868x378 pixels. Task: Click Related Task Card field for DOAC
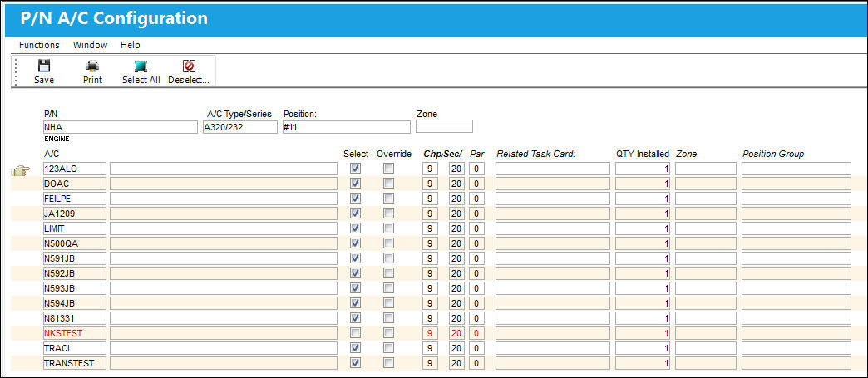552,184
